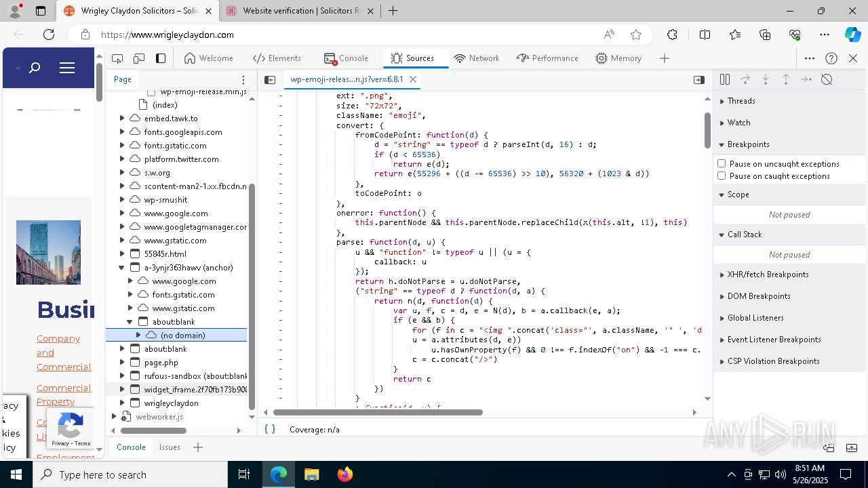This screenshot has width=868, height=488.
Task: Select the (no domain) tree row
Action: (x=176, y=335)
